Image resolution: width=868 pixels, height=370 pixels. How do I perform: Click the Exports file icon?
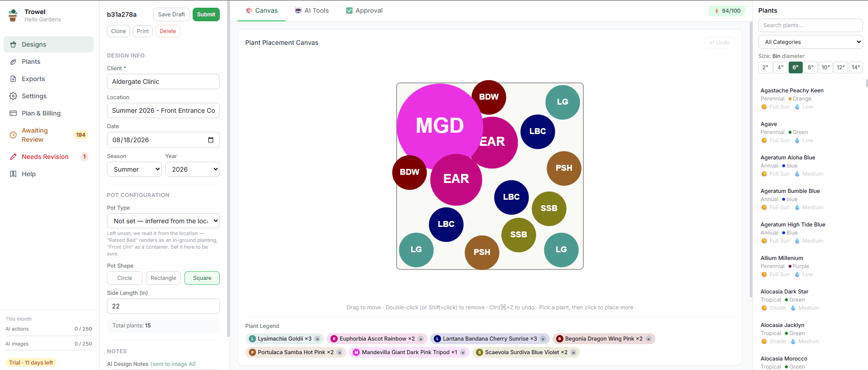13,79
